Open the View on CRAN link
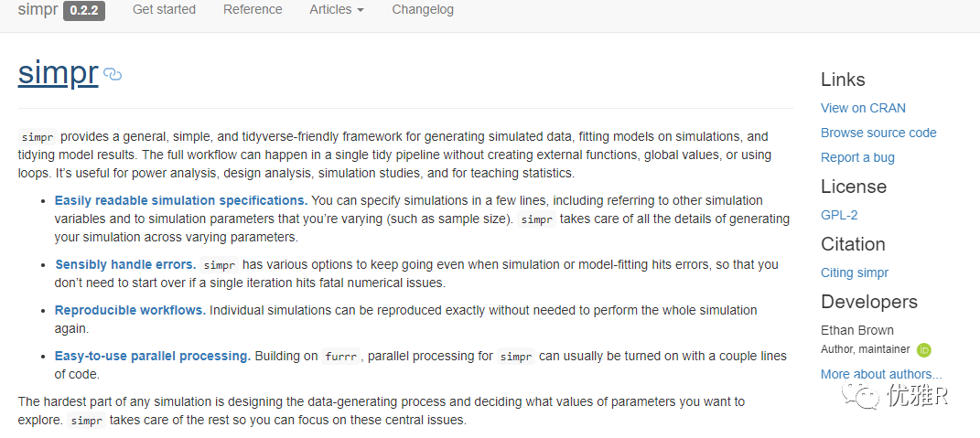The image size is (980, 438). [x=863, y=108]
